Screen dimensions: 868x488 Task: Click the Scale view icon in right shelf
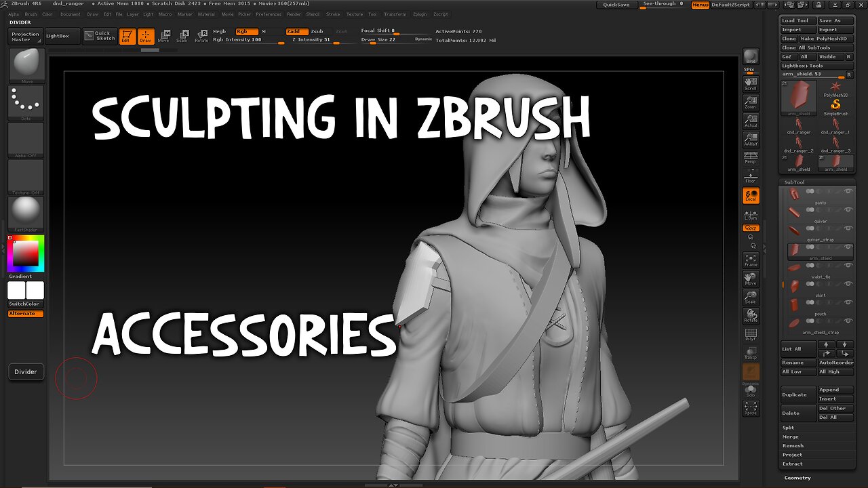tap(751, 297)
